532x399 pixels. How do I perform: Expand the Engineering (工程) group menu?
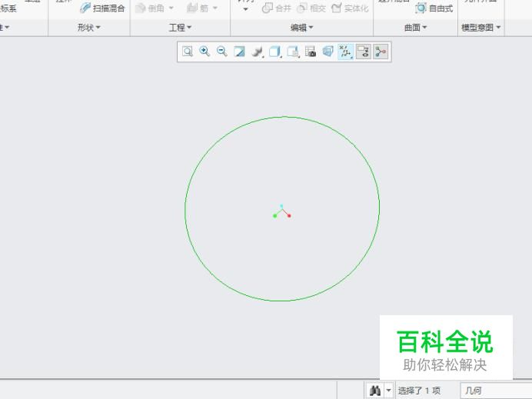180,28
